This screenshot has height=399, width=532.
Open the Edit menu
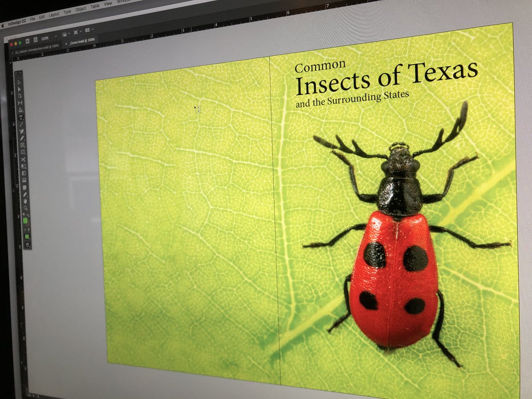click(42, 17)
